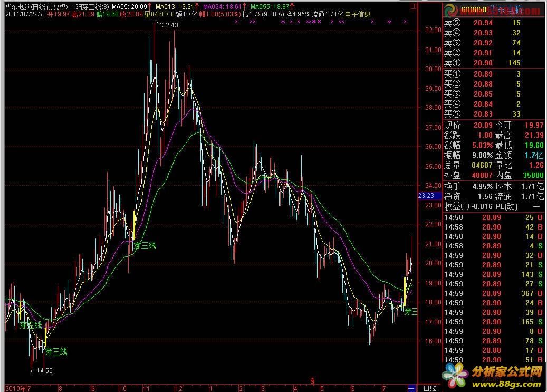This screenshot has width=547, height=392.
Task: Select the trade tick with volume 367
Action: coord(493,293)
